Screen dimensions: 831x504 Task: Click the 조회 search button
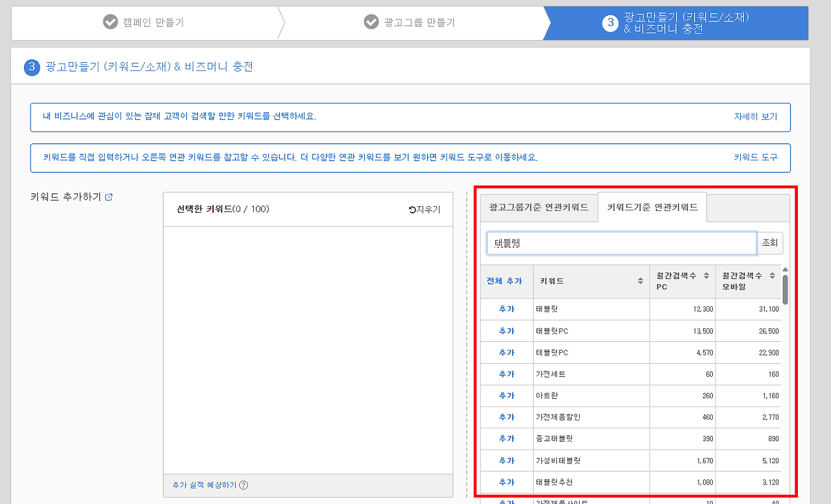(770, 243)
